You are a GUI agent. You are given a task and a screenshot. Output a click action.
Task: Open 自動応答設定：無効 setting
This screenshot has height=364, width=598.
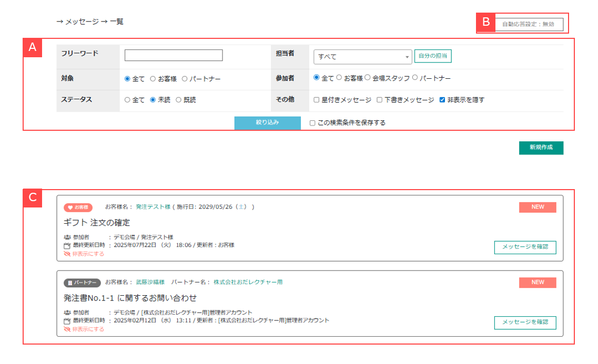point(528,24)
